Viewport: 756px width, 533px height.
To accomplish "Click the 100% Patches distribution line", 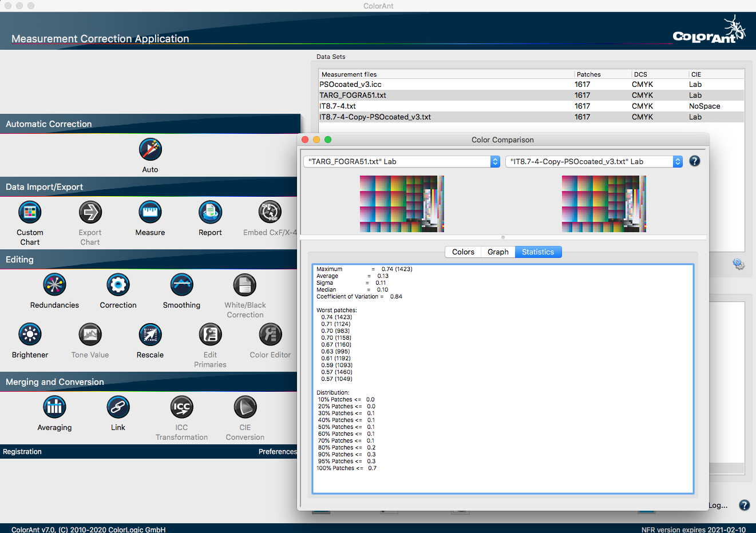I will click(x=346, y=468).
